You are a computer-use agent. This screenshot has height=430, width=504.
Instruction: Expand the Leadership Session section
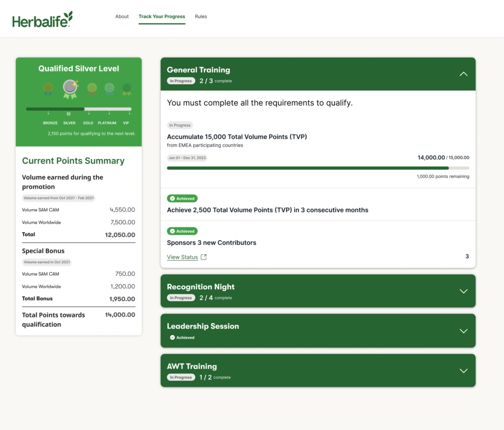point(463,331)
